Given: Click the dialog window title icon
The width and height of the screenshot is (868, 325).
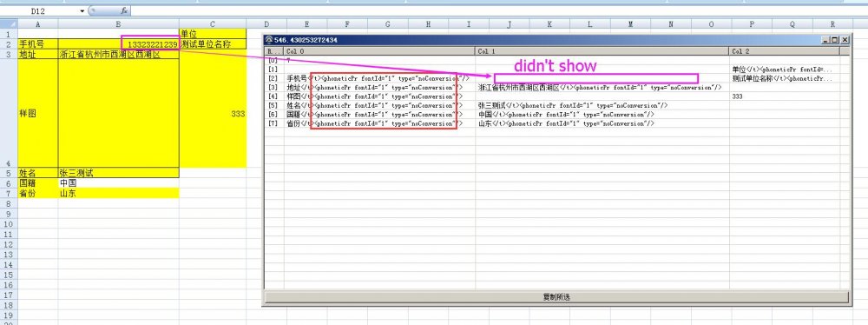Looking at the screenshot, I should (x=268, y=40).
